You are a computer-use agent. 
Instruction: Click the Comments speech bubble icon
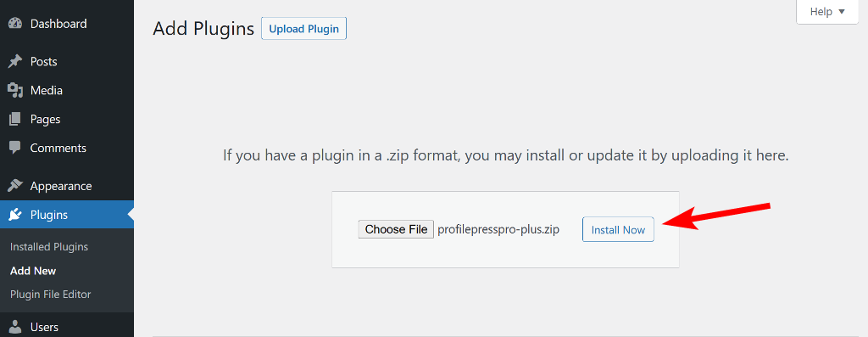(15, 148)
